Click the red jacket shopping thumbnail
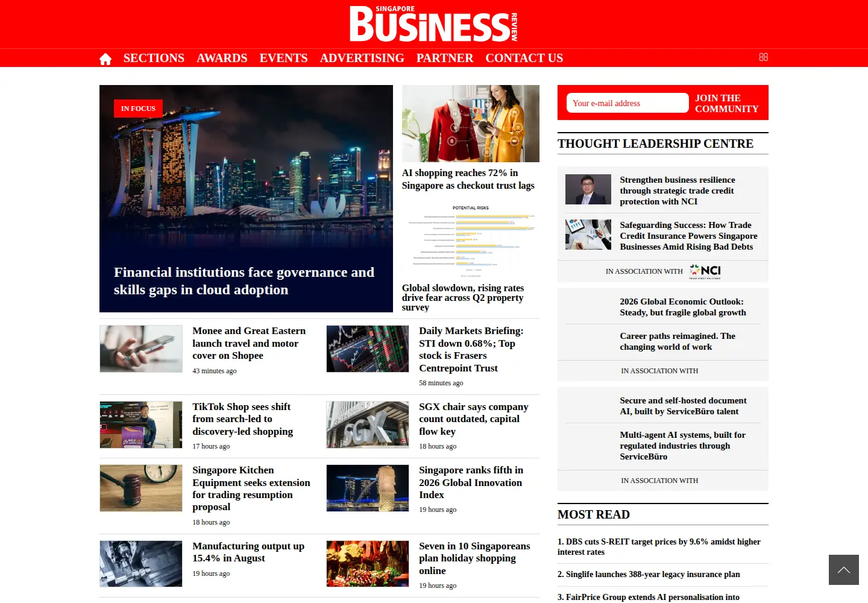This screenshot has height=603, width=868. (471, 124)
